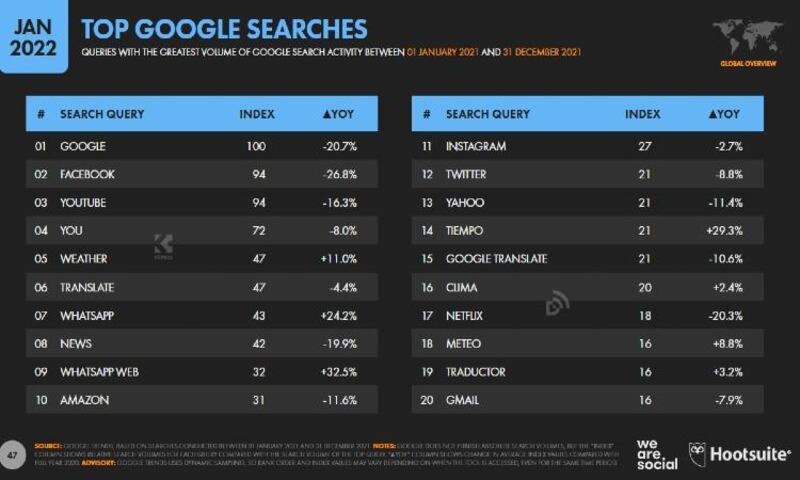Click the JAN 2022 date badge
800x480 pixels.
pos(34,34)
